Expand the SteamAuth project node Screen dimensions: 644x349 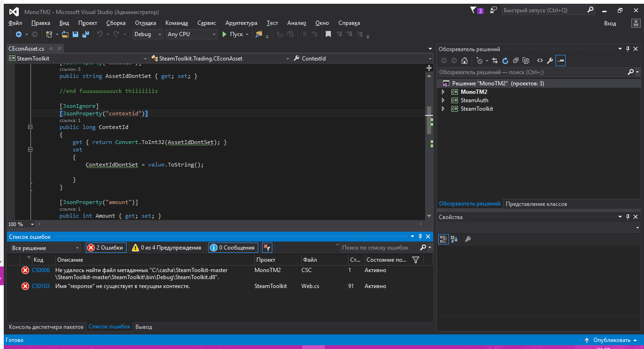pyautogui.click(x=443, y=100)
